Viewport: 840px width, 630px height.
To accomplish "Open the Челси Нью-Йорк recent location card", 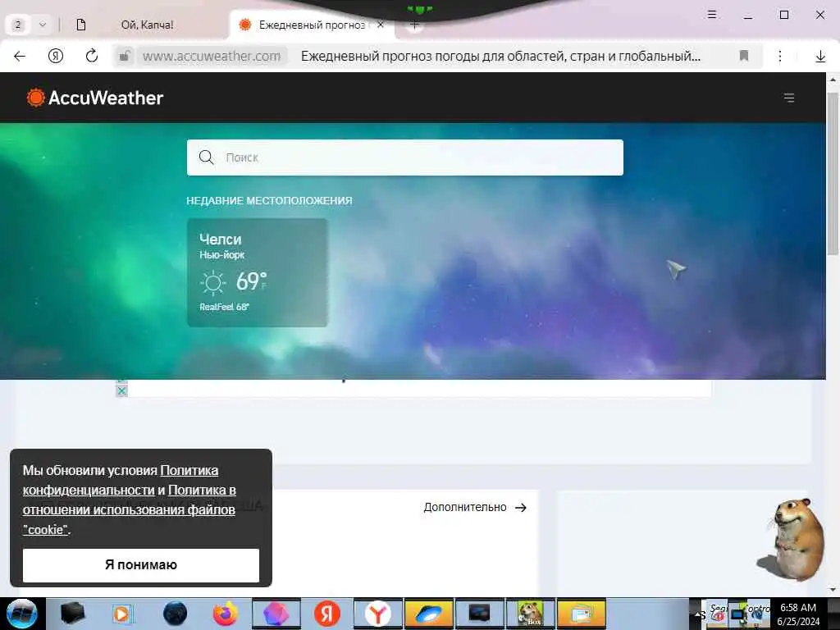I will (x=257, y=272).
